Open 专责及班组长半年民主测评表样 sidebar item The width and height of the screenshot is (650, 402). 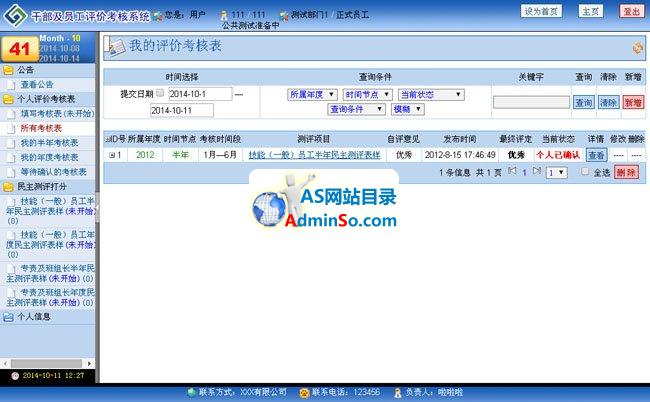tap(50, 274)
